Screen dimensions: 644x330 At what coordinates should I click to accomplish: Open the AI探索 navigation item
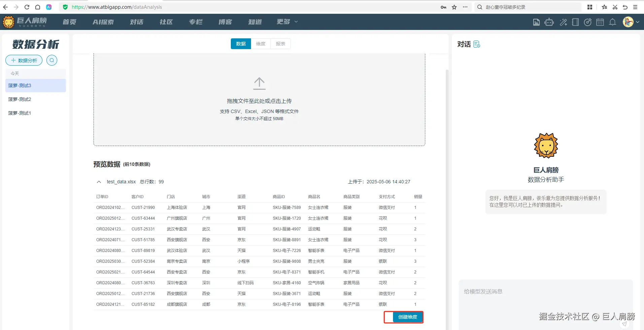click(x=103, y=22)
